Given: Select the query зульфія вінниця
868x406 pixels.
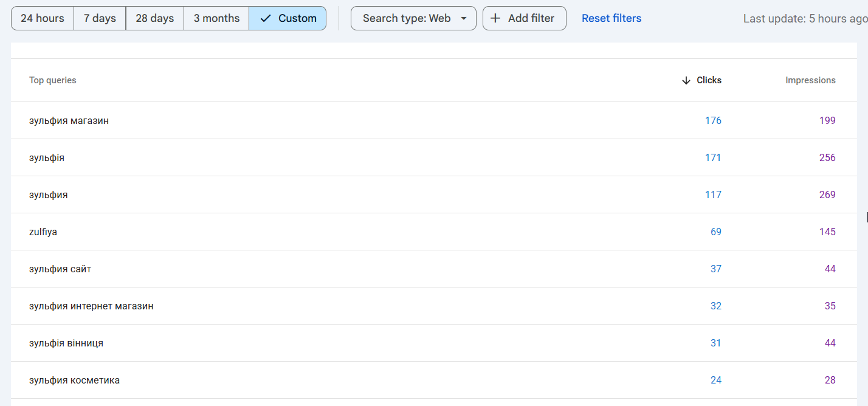Looking at the screenshot, I should (66, 343).
